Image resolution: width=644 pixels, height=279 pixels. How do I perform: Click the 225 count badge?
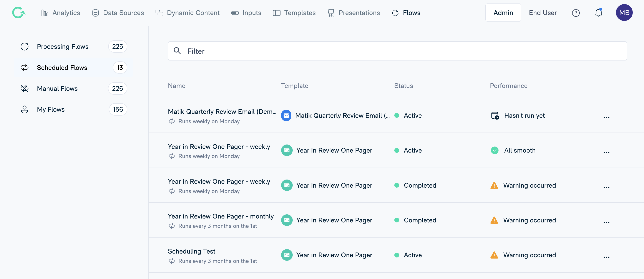(x=118, y=47)
